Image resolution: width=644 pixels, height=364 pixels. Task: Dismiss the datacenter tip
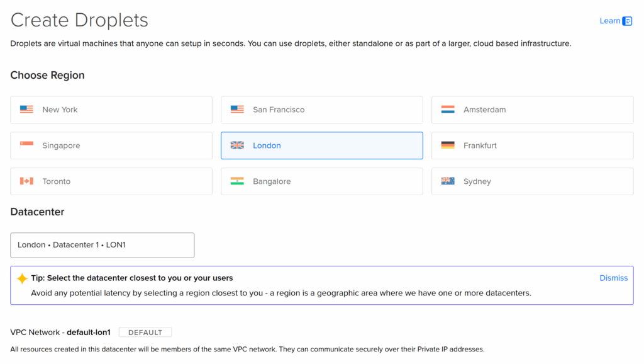614,278
